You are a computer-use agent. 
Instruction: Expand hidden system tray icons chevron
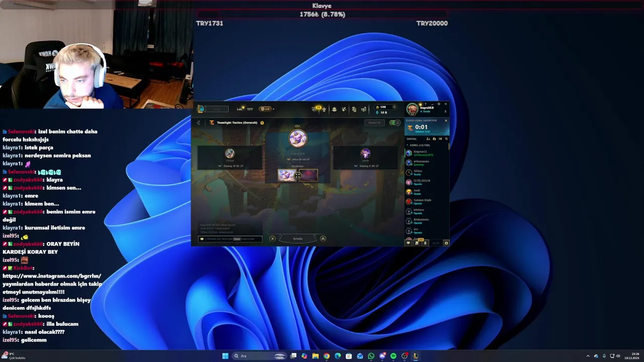(588, 356)
